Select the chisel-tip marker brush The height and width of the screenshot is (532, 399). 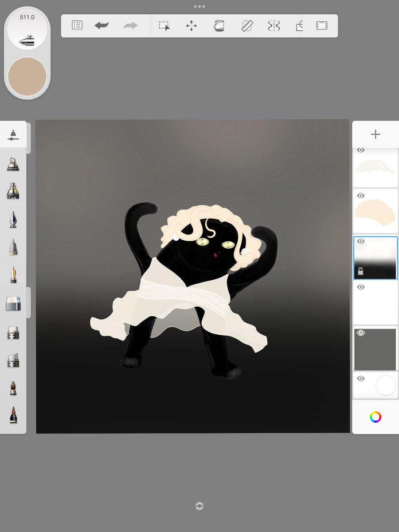coord(13,360)
